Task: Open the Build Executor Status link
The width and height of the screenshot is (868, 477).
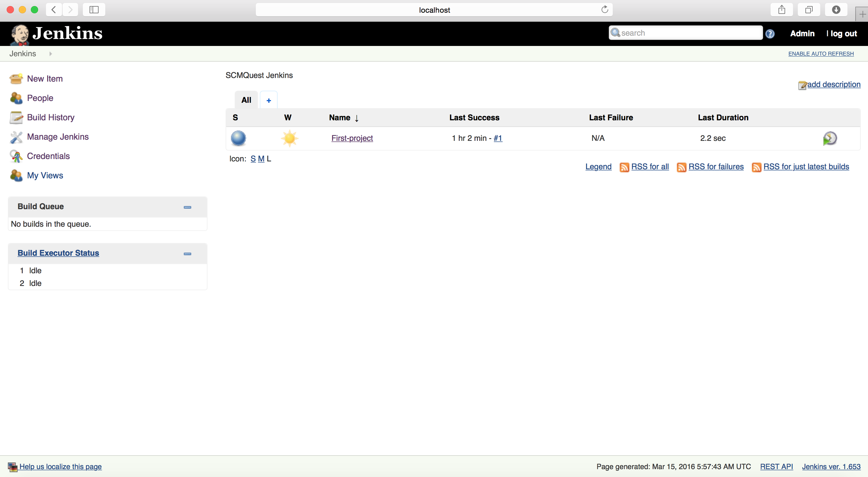Action: click(58, 253)
